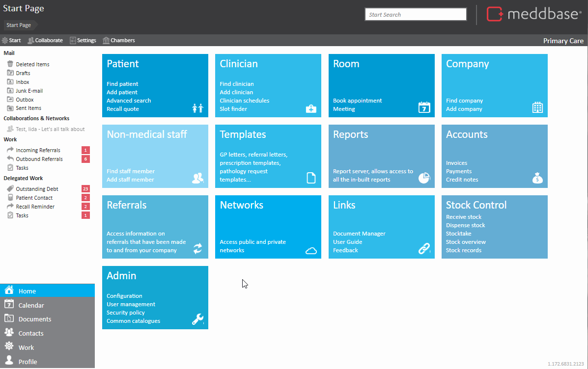
Task: Click the money bag icon in Accounts tile
Action: [x=537, y=178]
